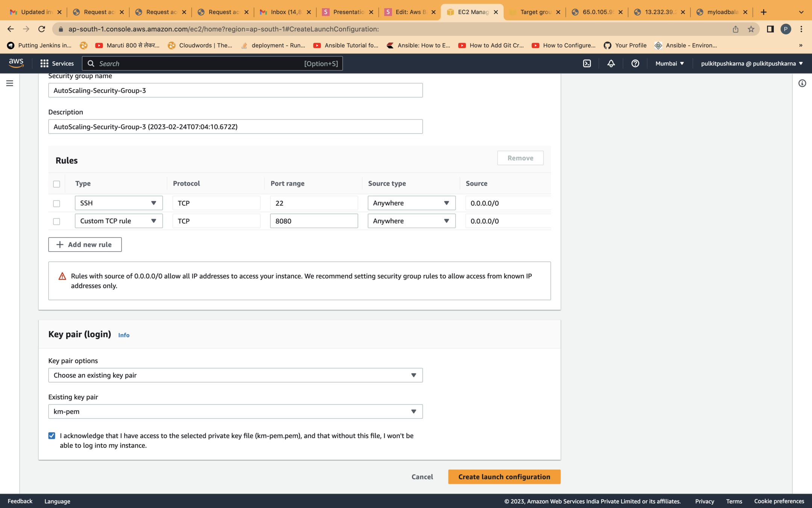Click the AWS logo home icon
The height and width of the screenshot is (508, 812).
click(16, 63)
